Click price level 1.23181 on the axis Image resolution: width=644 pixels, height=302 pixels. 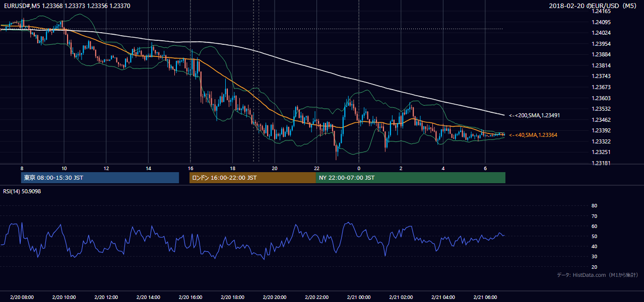pyautogui.click(x=602, y=163)
